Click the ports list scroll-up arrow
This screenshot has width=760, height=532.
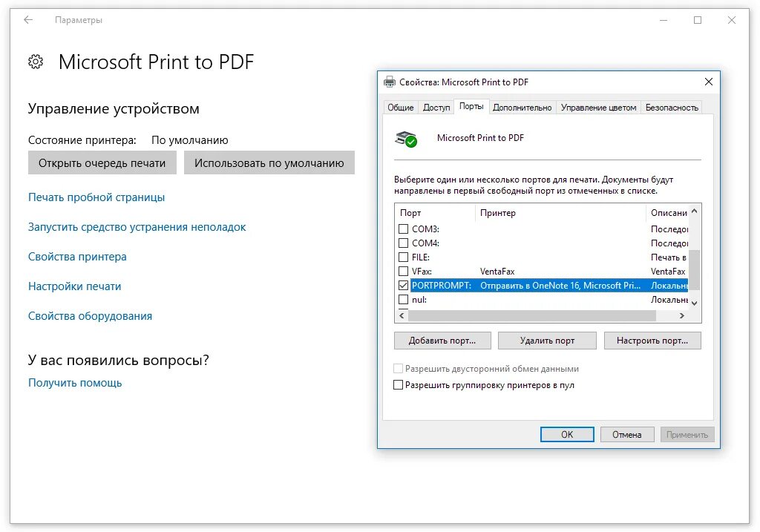[694, 211]
